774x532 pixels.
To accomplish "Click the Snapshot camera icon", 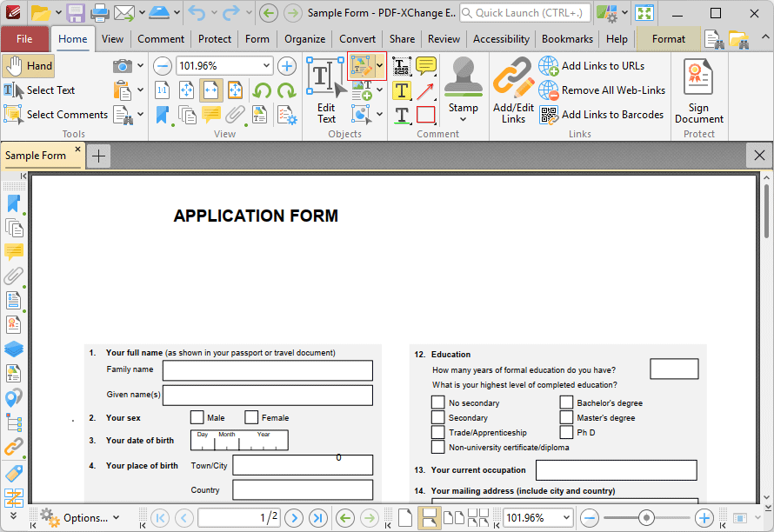I will [122, 66].
